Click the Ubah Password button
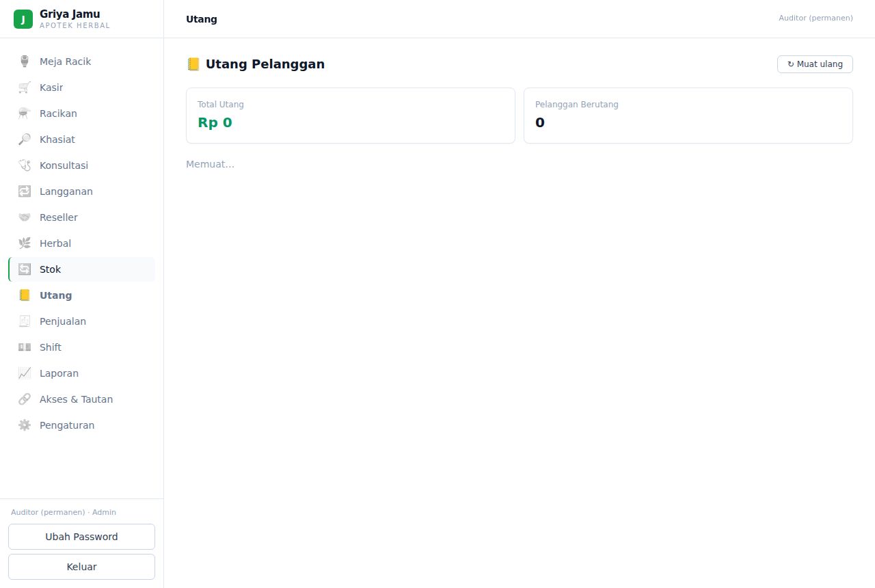 point(81,537)
